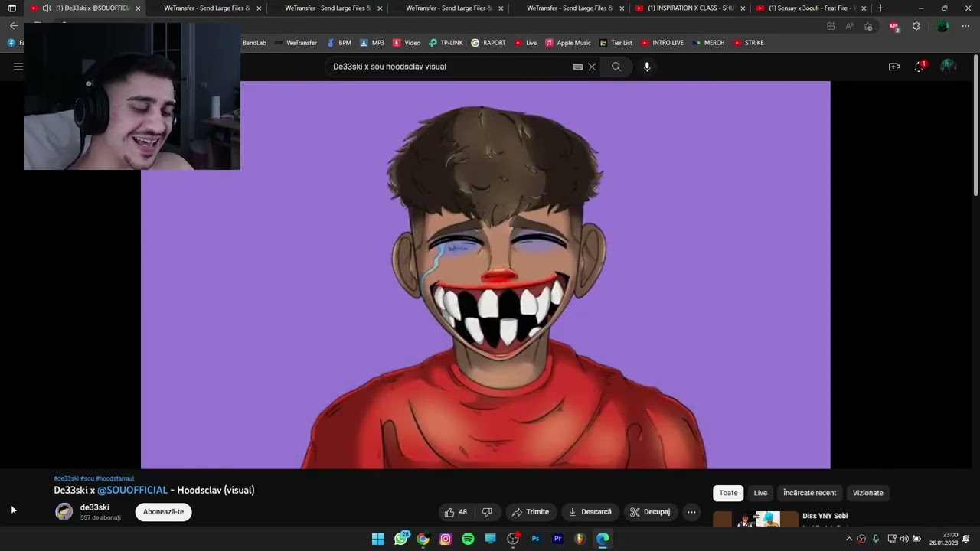Clear the YouTube search box text

(592, 67)
